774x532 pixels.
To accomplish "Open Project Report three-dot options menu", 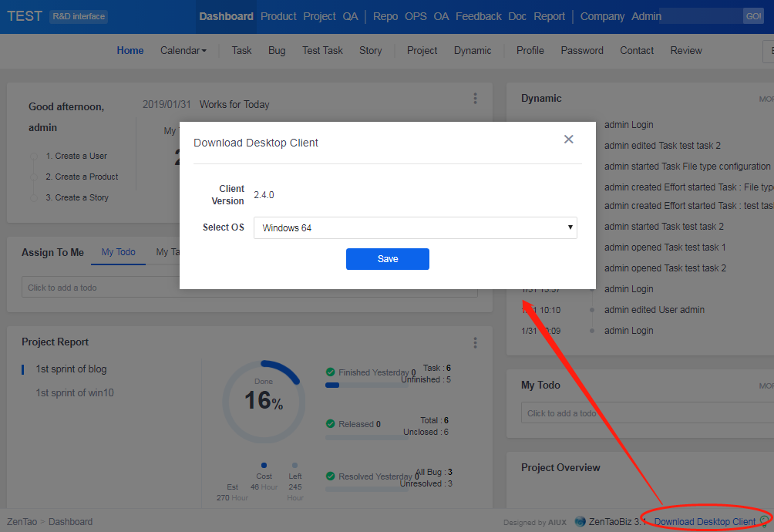I will coord(475,343).
